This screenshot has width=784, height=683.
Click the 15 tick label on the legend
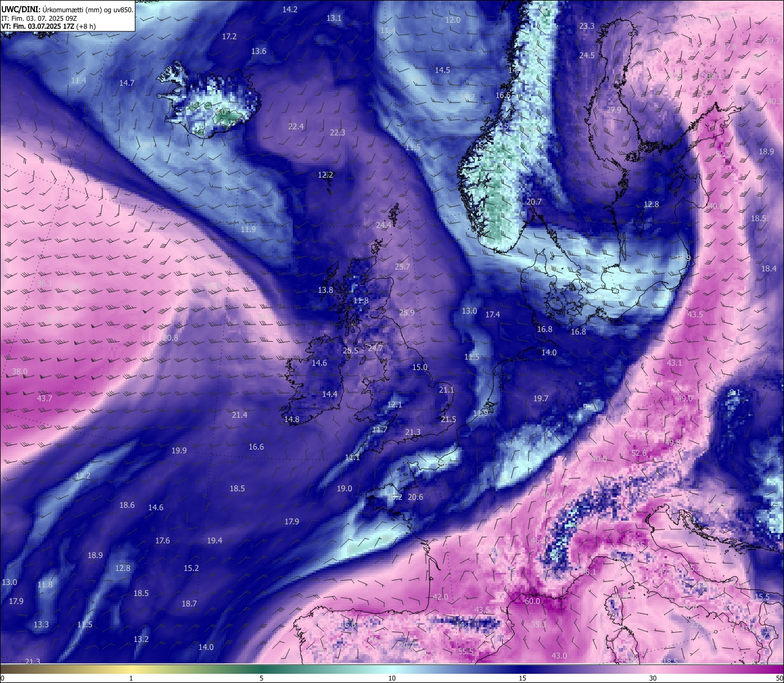pyautogui.click(x=522, y=678)
